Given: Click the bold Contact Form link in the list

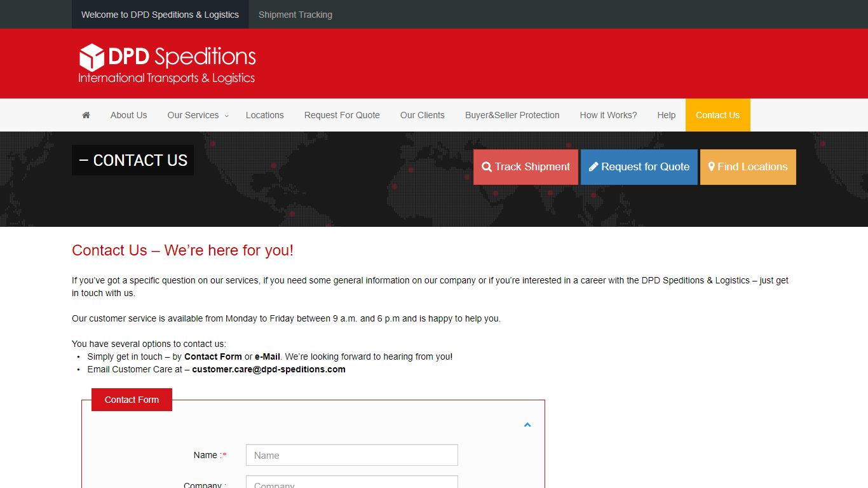Looking at the screenshot, I should pos(213,356).
